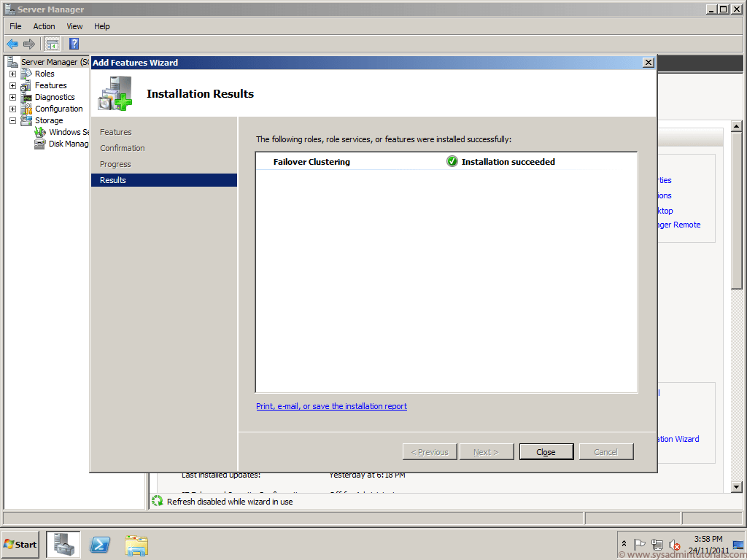Image resolution: width=747 pixels, height=560 pixels.
Task: Click the green success check beside Failover Clustering
Action: [452, 161]
